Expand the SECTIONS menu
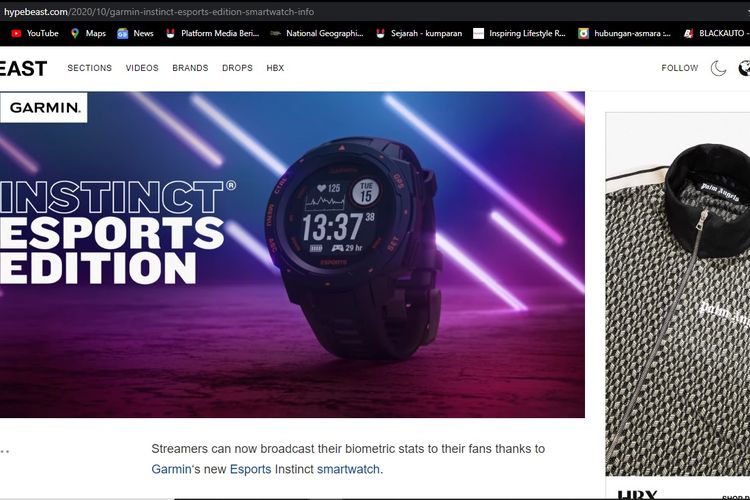 click(89, 68)
